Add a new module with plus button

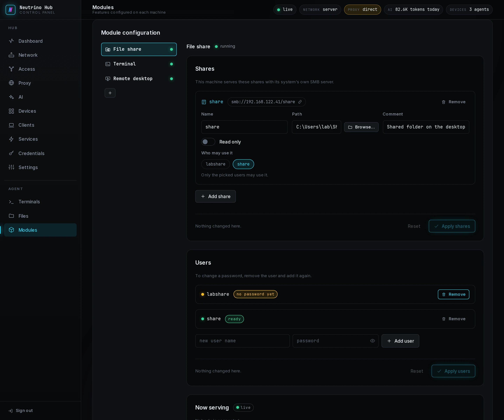pos(110,93)
